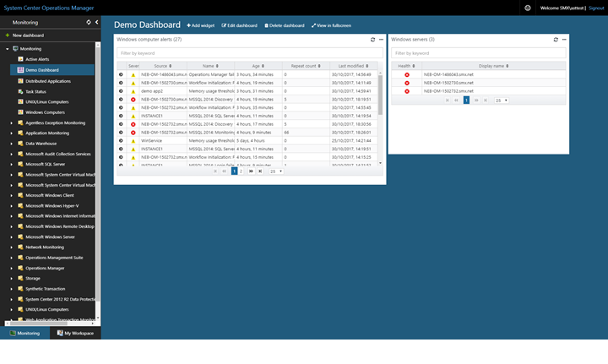Viewport: 608px width, 364px height.
Task: Expand details of demo app2 alert row
Action: tap(121, 91)
